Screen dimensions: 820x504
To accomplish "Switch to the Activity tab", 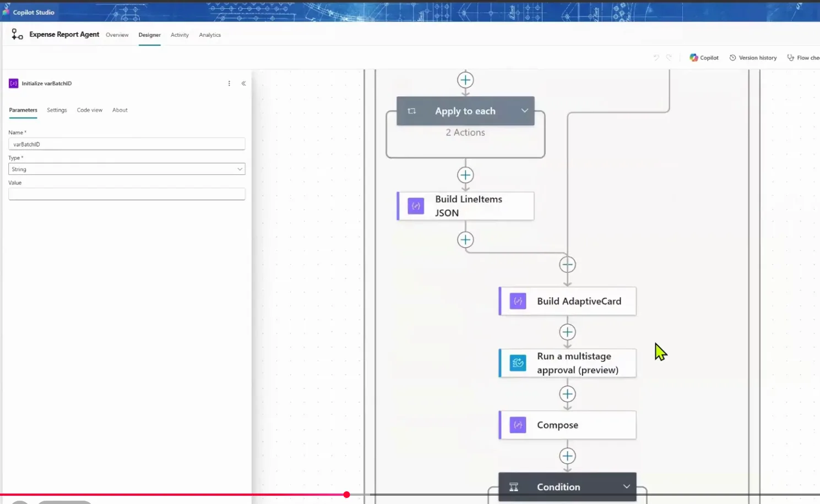I will click(180, 35).
